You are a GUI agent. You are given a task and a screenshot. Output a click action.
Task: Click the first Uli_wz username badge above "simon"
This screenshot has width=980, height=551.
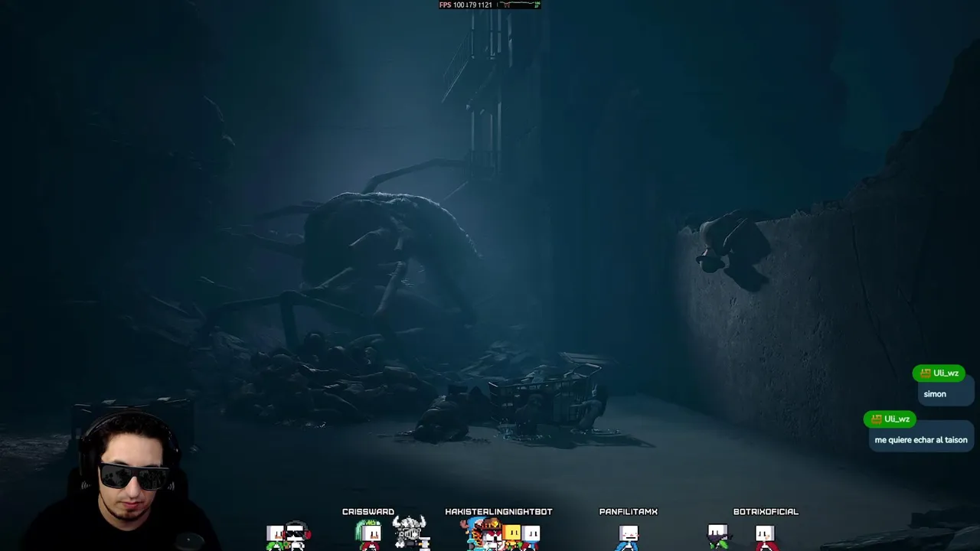click(x=939, y=373)
